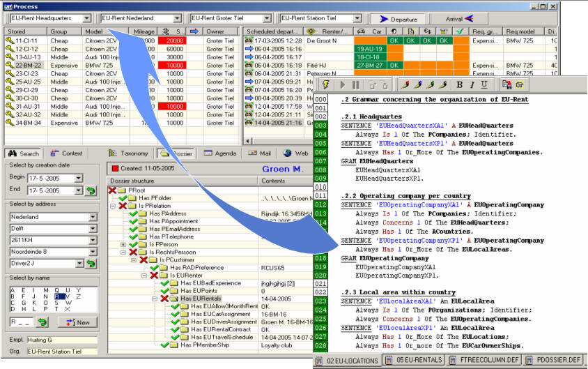Image resolution: width=588 pixels, height=369 pixels.
Task: Expand the Nederland address dropdown
Action: (x=92, y=217)
